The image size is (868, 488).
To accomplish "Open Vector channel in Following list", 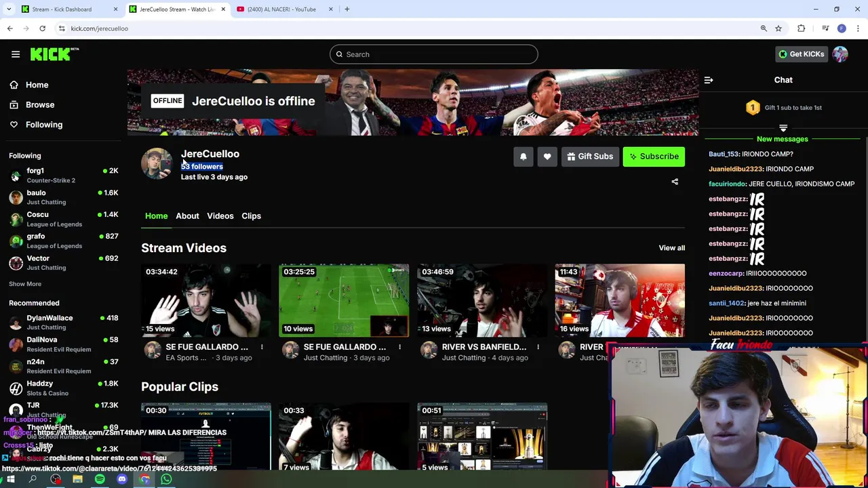I will (64, 262).
